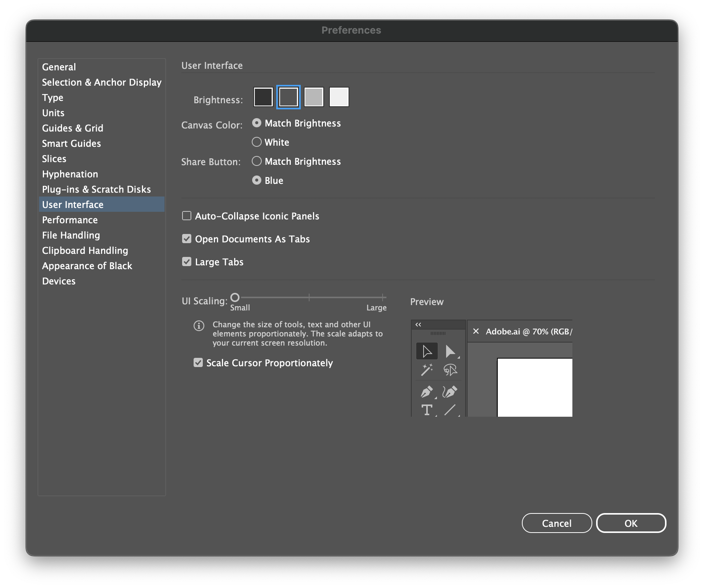The width and height of the screenshot is (704, 588).
Task: Set Share Button to Match Brightness
Action: tap(257, 161)
